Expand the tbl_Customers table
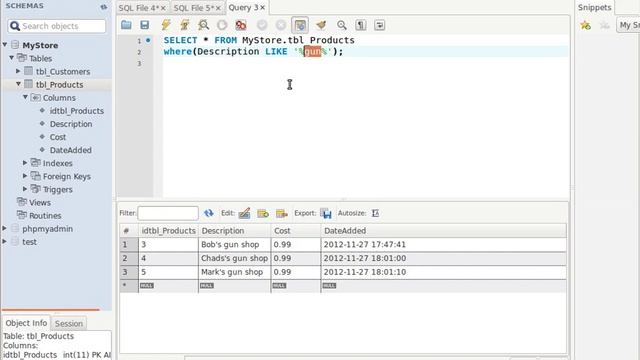640x360 pixels. (x=18, y=71)
